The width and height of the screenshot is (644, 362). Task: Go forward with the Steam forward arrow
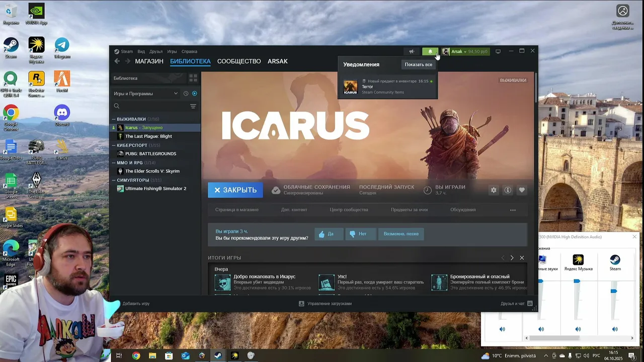point(127,61)
